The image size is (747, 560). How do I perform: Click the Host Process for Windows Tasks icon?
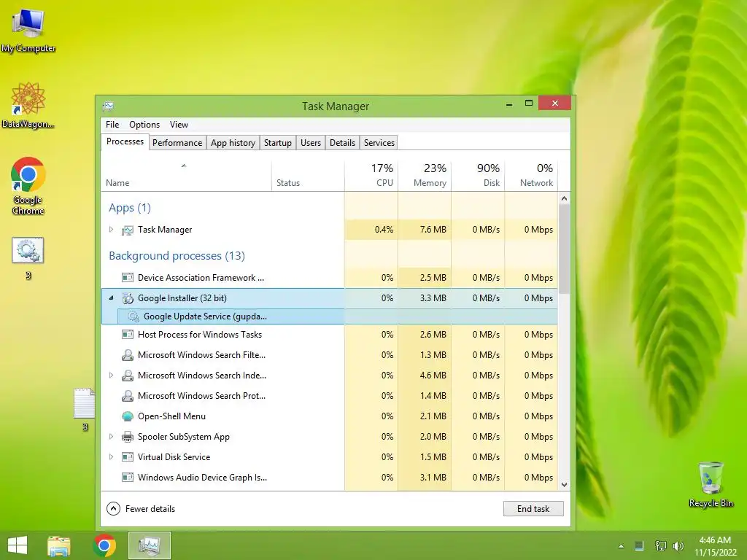[x=127, y=335]
